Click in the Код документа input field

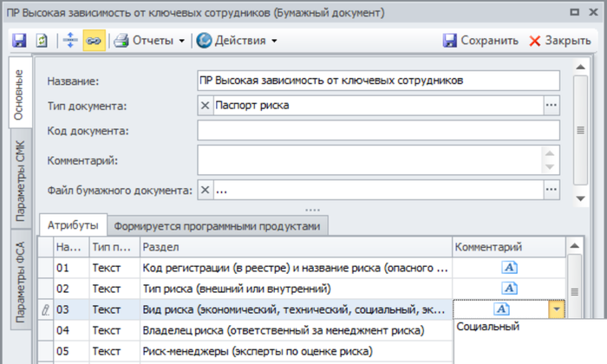click(379, 131)
